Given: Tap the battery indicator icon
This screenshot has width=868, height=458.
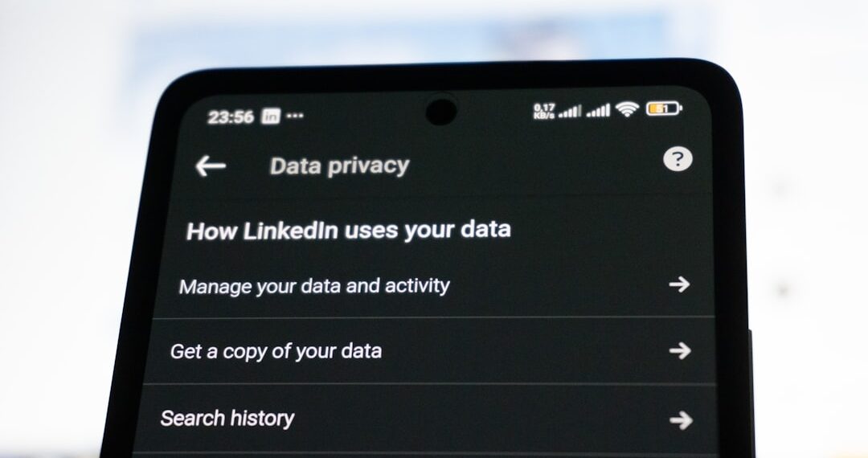Looking at the screenshot, I should coord(664,108).
